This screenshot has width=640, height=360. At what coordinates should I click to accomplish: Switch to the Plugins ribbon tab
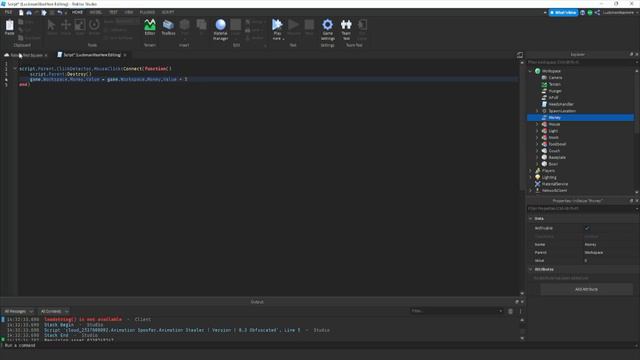(147, 12)
